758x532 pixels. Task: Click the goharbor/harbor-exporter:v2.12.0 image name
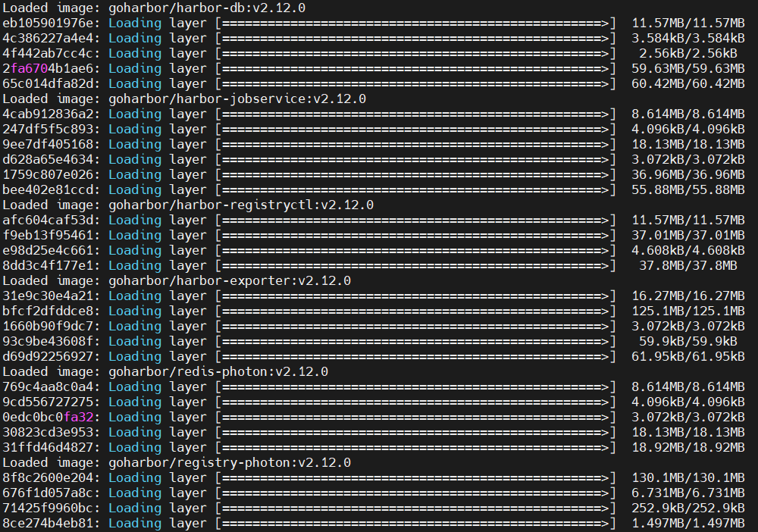[230, 280]
